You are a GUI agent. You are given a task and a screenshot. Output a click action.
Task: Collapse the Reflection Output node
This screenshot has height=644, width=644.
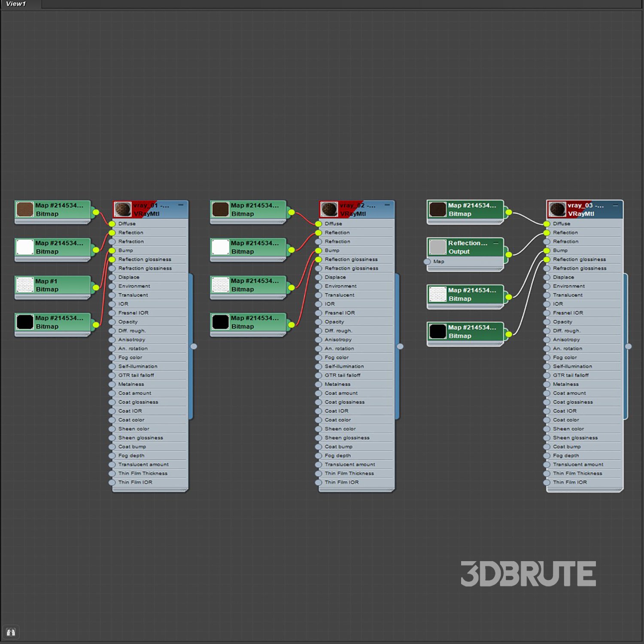tap(496, 243)
